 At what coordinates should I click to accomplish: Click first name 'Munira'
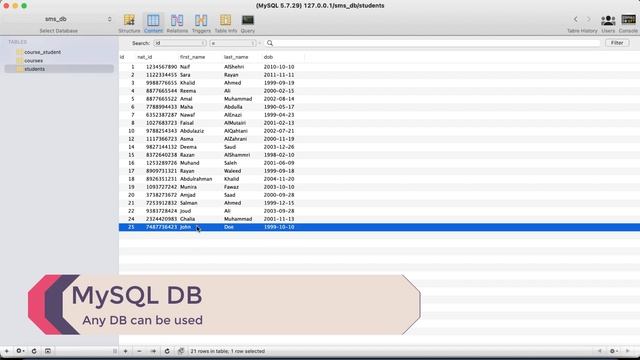[x=188, y=187]
